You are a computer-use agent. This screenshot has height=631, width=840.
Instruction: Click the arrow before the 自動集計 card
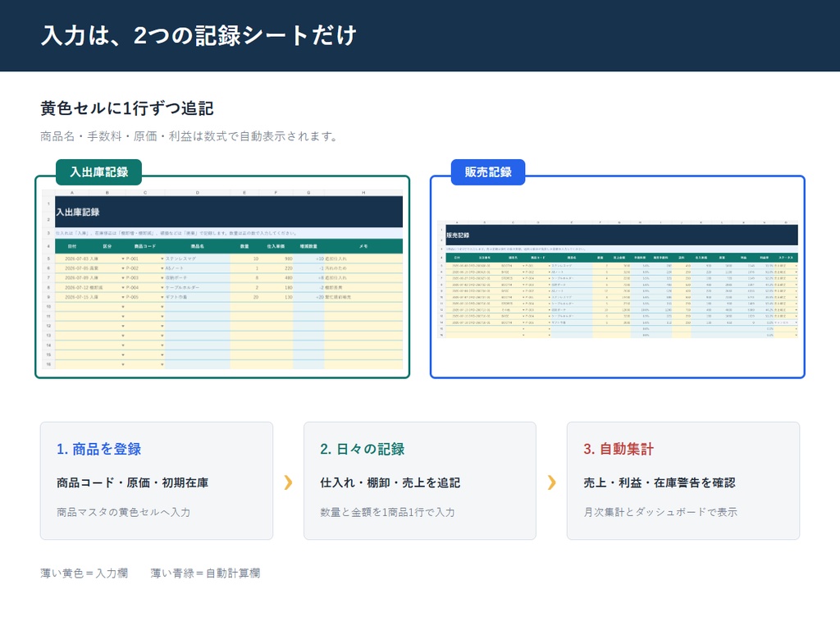552,482
